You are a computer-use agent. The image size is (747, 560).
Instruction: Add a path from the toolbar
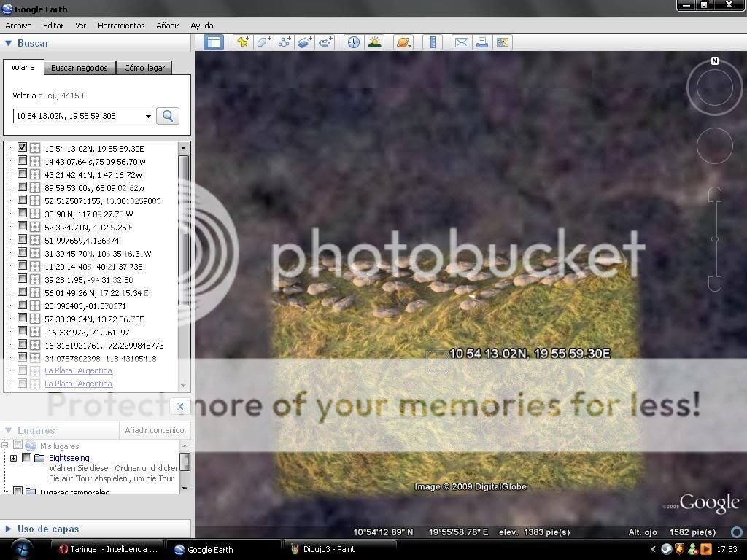click(x=285, y=42)
